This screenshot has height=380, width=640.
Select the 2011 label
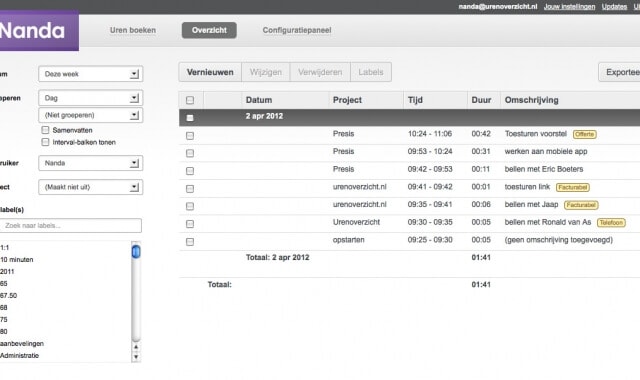tap(7, 271)
